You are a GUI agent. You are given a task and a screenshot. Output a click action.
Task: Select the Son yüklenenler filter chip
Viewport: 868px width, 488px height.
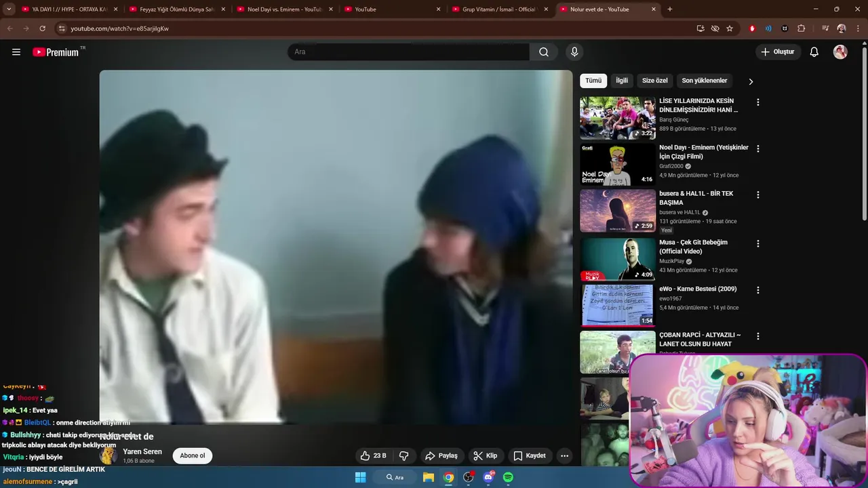[705, 81]
